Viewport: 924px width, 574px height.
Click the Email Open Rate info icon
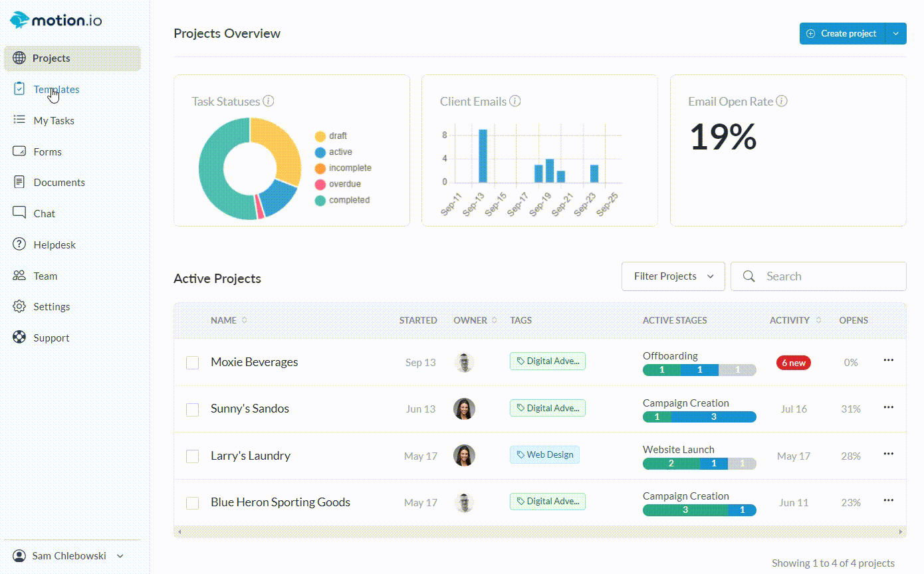pyautogui.click(x=782, y=102)
